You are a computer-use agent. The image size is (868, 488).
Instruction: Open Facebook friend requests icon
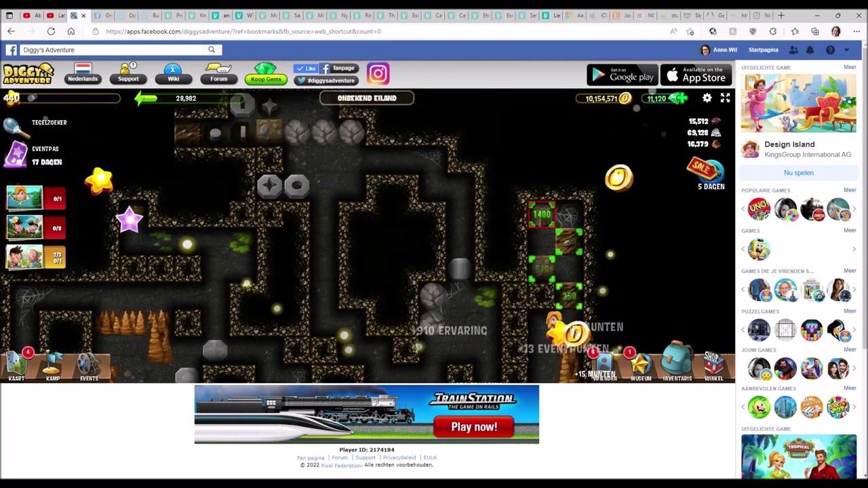pos(793,50)
